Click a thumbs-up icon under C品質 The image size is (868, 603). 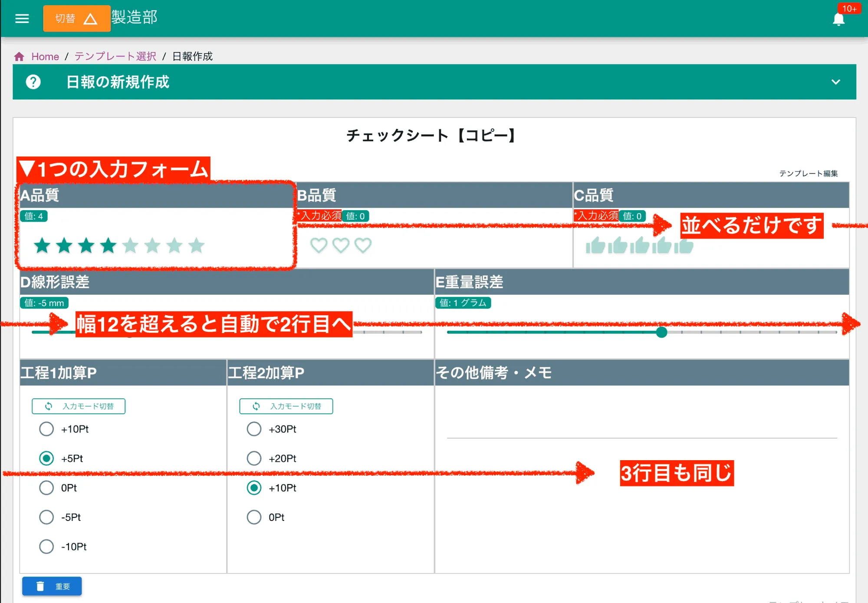pos(596,245)
